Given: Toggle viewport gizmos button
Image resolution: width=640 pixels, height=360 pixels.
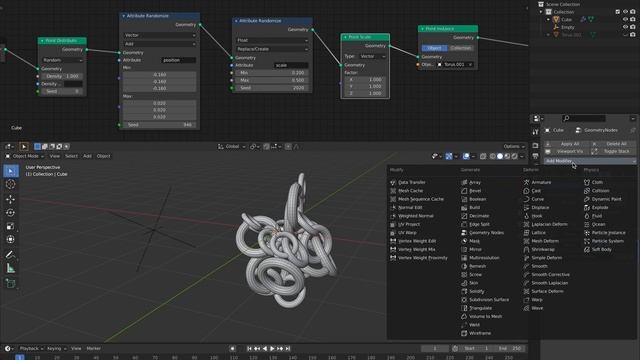Looking at the screenshot, I should pos(449,156).
